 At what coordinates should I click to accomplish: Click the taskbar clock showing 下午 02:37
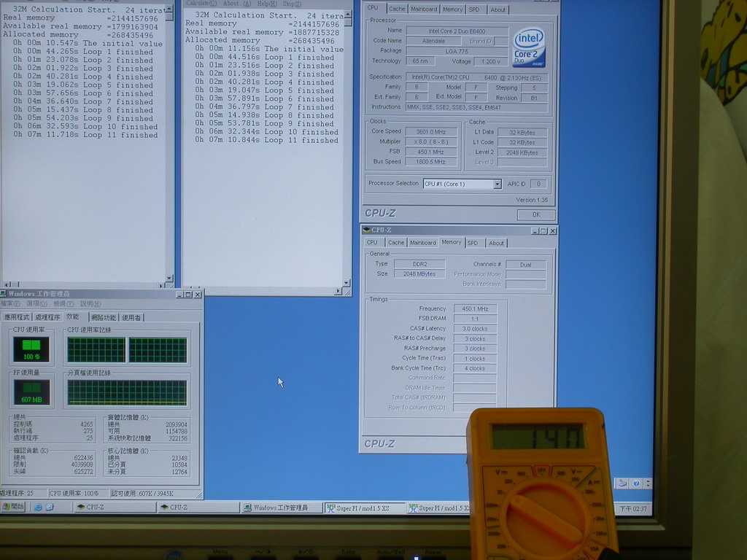(633, 508)
